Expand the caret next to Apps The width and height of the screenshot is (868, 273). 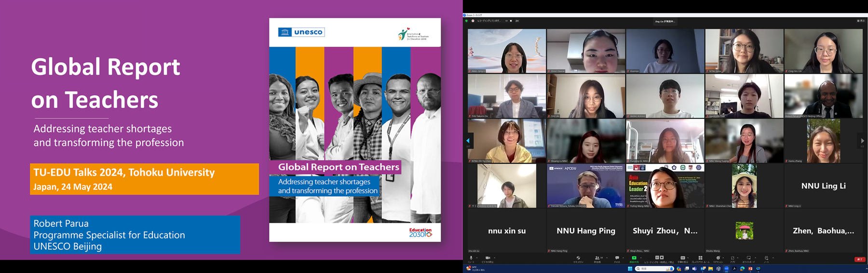738,258
